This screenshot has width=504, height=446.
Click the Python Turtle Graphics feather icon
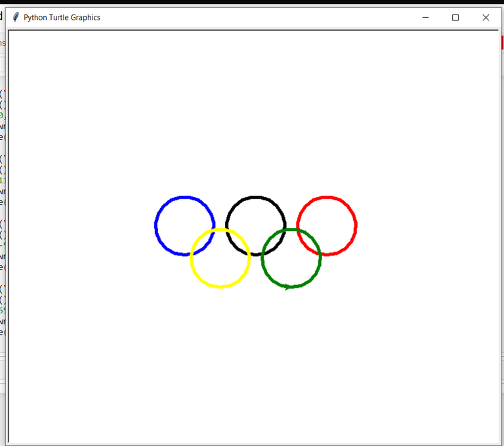(16, 17)
